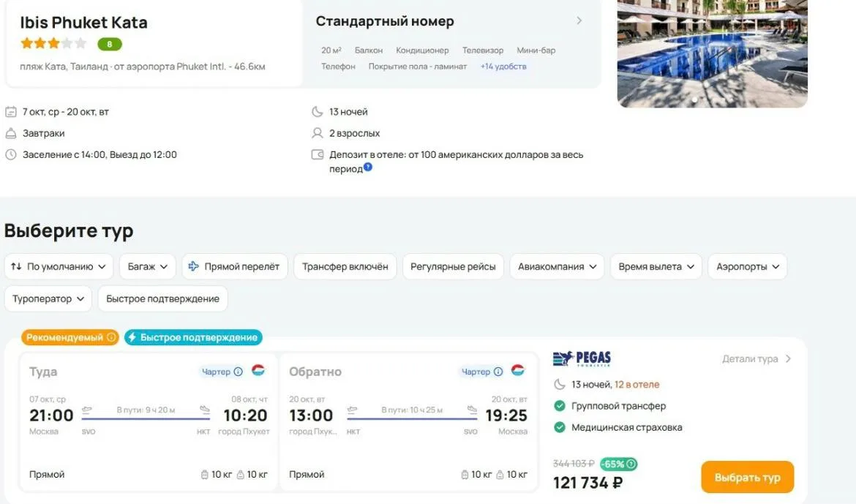
Task: Open the 'Авиакомпания' dropdown
Action: tap(557, 266)
